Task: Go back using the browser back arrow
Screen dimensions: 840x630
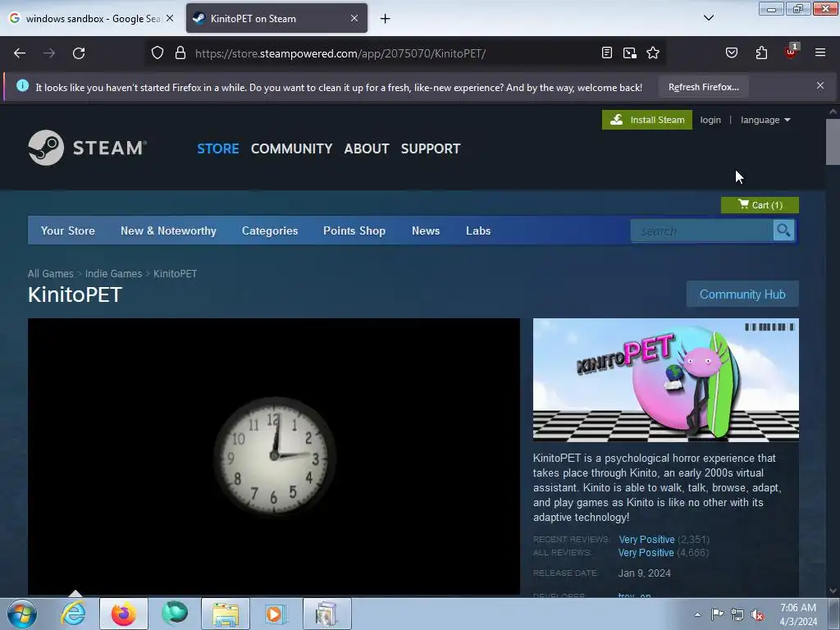Action: coord(20,53)
